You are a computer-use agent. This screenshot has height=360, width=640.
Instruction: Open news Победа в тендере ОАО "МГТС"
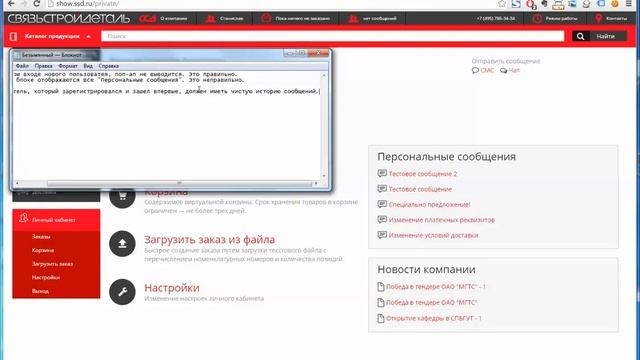tap(431, 302)
